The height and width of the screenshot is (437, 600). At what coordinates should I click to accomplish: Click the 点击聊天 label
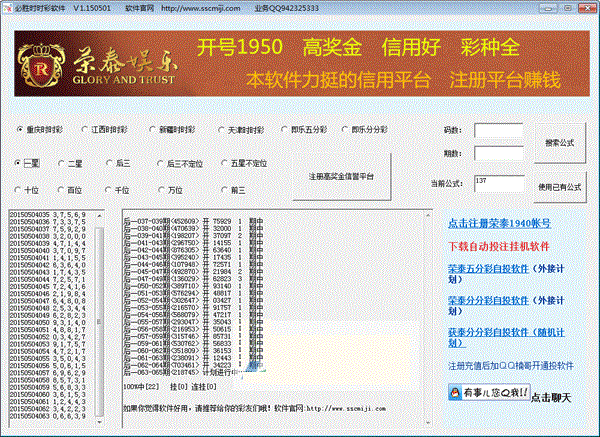click(x=551, y=398)
